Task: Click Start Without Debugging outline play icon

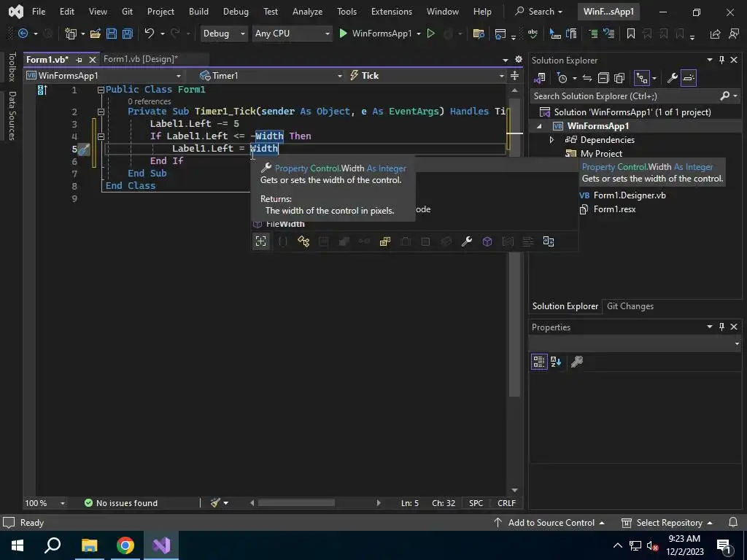Action: click(x=430, y=34)
